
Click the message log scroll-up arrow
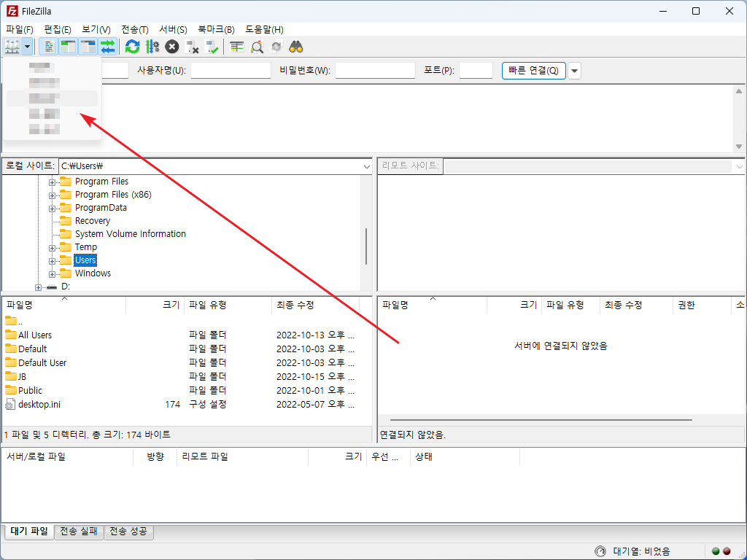point(739,91)
